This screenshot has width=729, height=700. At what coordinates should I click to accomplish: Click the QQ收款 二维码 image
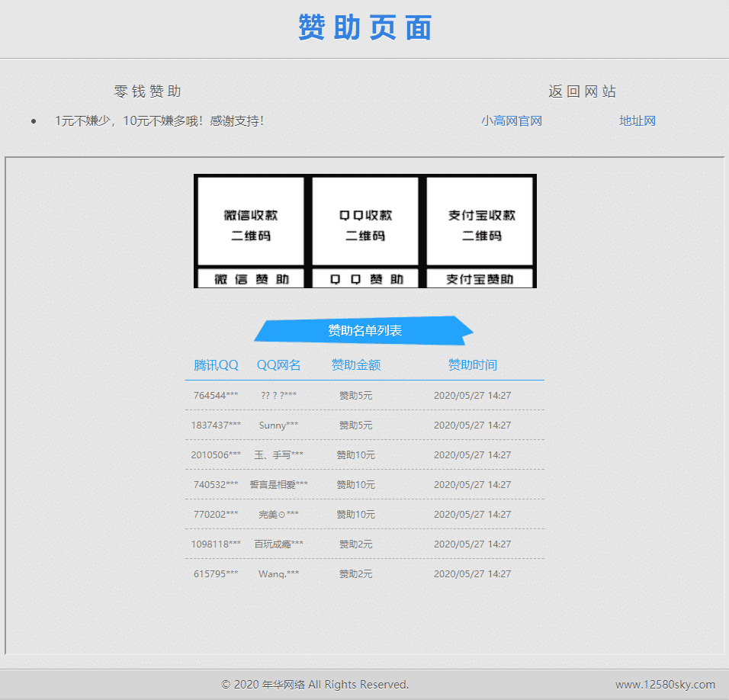coord(365,221)
